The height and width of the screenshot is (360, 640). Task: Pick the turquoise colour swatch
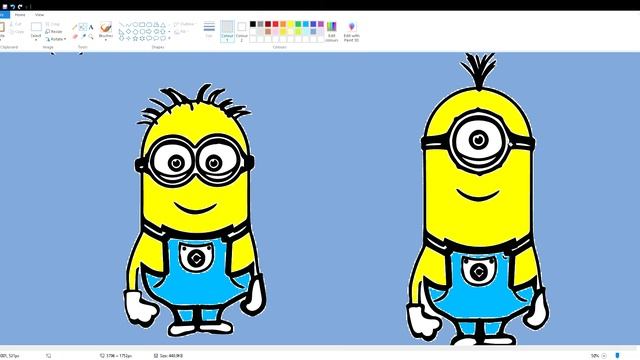click(306, 24)
